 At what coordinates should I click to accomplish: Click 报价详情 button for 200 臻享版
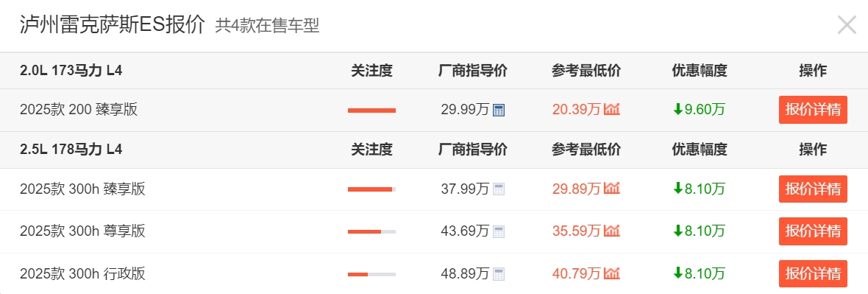pos(813,110)
